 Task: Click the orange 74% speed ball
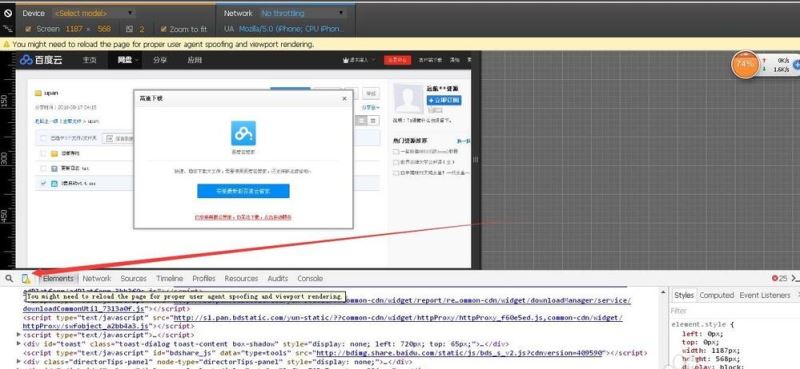(745, 64)
